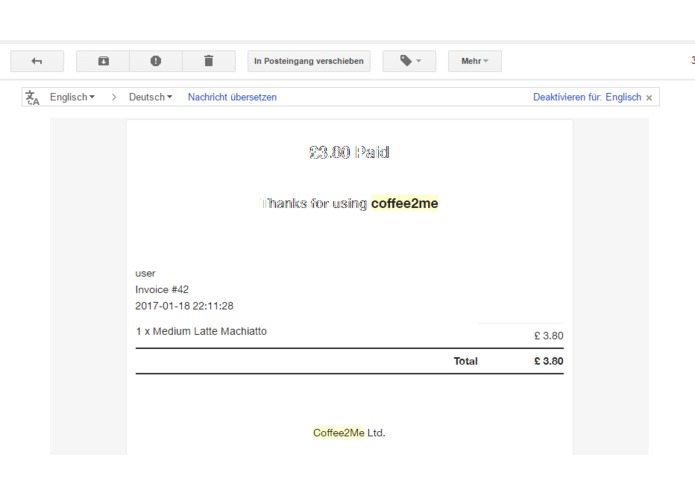Screen dimensions: 695x494
Task: Close the translation bar with the X
Action: pos(649,98)
